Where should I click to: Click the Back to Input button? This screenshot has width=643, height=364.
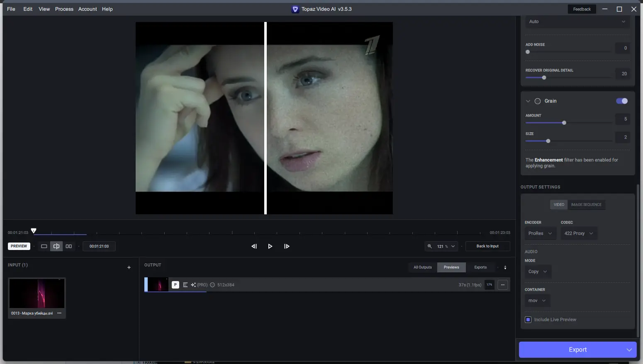(487, 246)
